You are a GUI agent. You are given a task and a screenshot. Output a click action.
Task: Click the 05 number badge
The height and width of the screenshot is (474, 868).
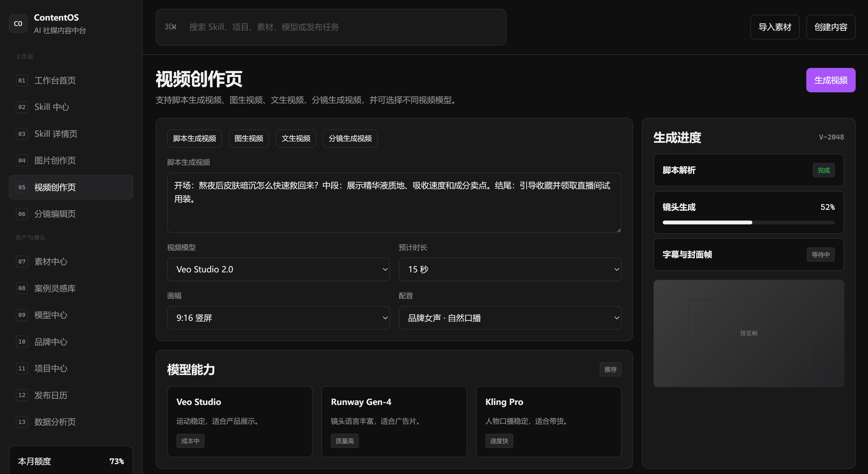pos(22,187)
